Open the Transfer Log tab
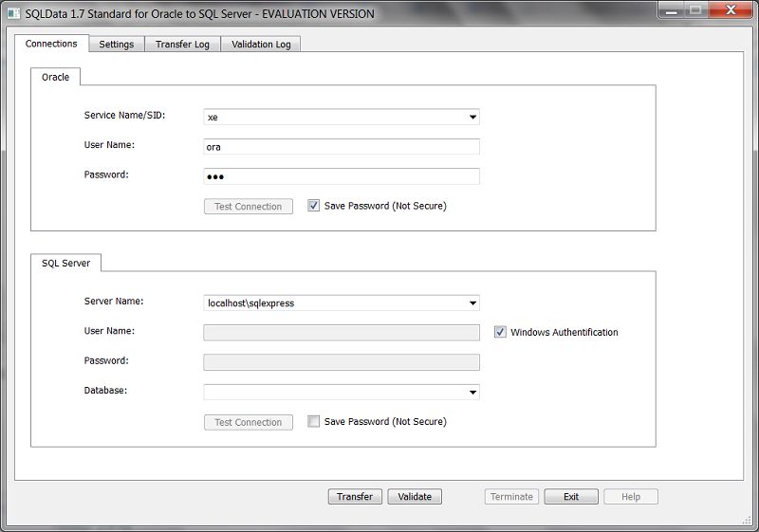This screenshot has width=759, height=532. (182, 44)
